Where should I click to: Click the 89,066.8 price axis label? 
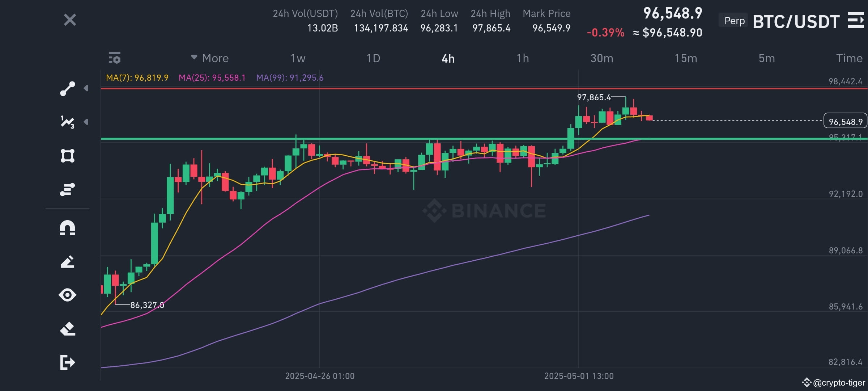(846, 251)
